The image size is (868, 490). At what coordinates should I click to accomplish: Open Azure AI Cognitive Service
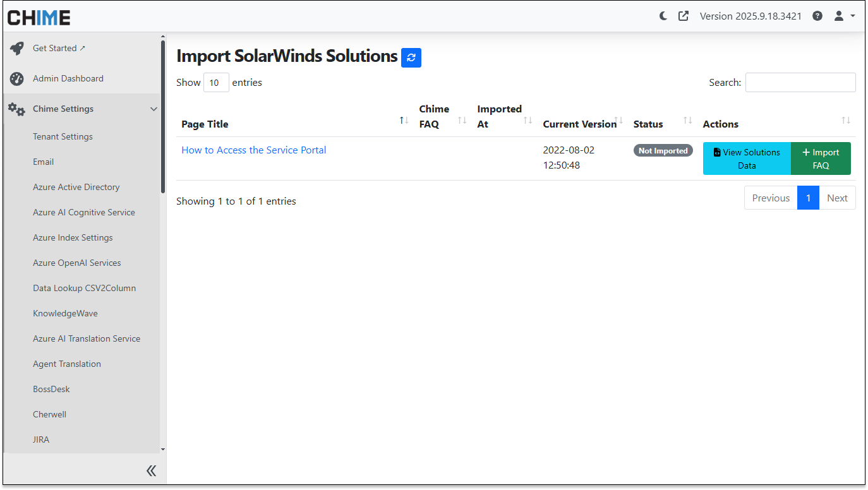click(84, 212)
